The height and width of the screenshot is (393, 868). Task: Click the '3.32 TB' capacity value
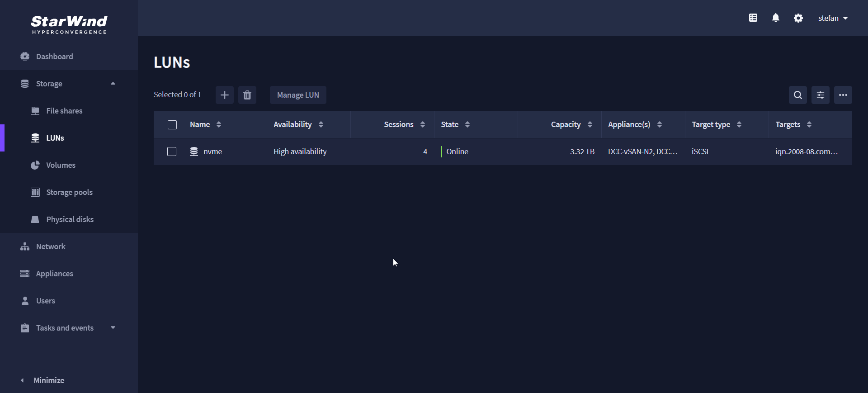click(x=582, y=152)
